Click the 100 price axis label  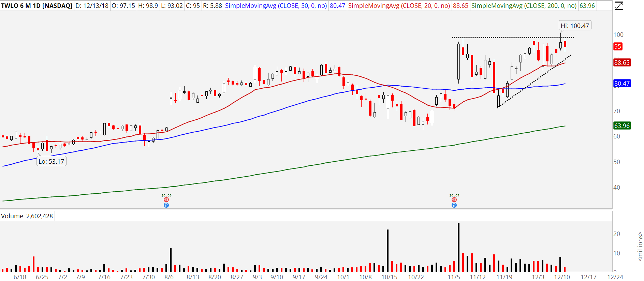[x=618, y=34]
